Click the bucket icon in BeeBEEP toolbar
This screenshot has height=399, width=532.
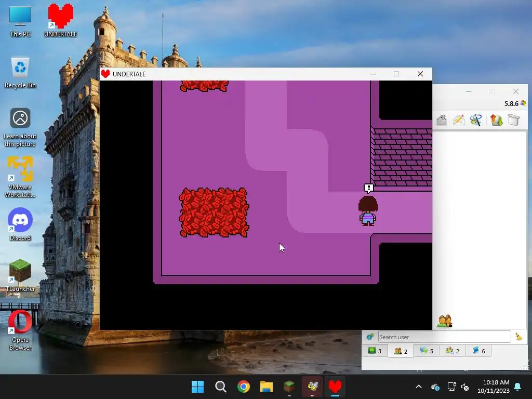(x=514, y=120)
